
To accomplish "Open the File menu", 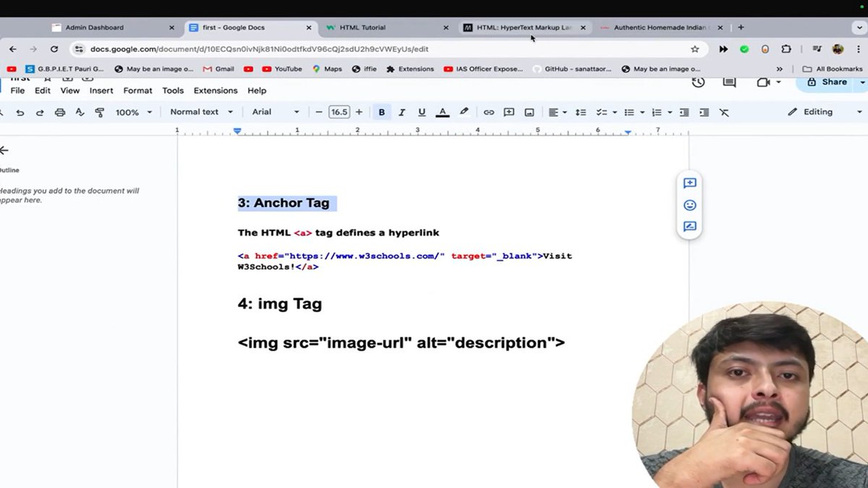I will [17, 91].
